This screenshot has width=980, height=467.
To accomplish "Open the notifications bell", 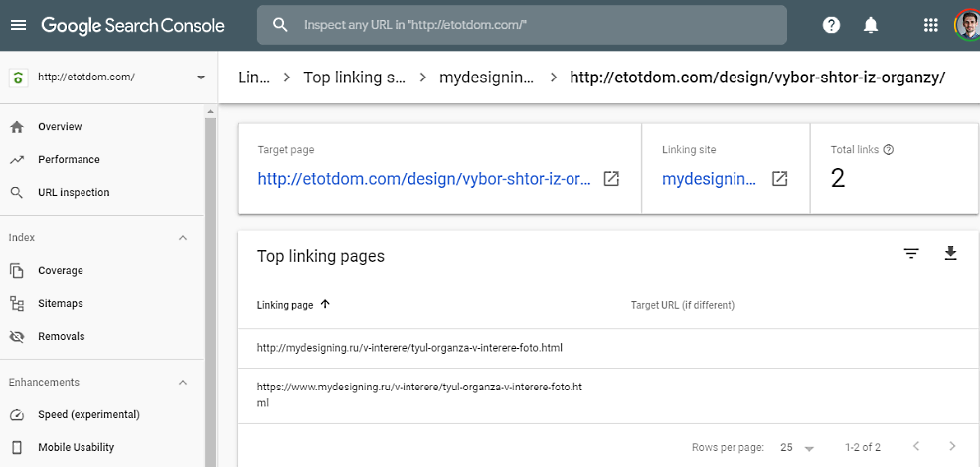I will (x=870, y=25).
